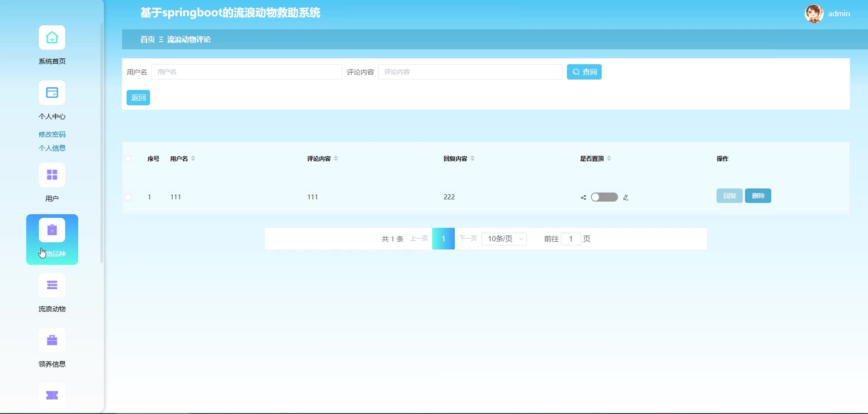Viewport: 868px width, 414px height.
Task: Select the 用户 grid icon in sidebar
Action: tap(52, 175)
